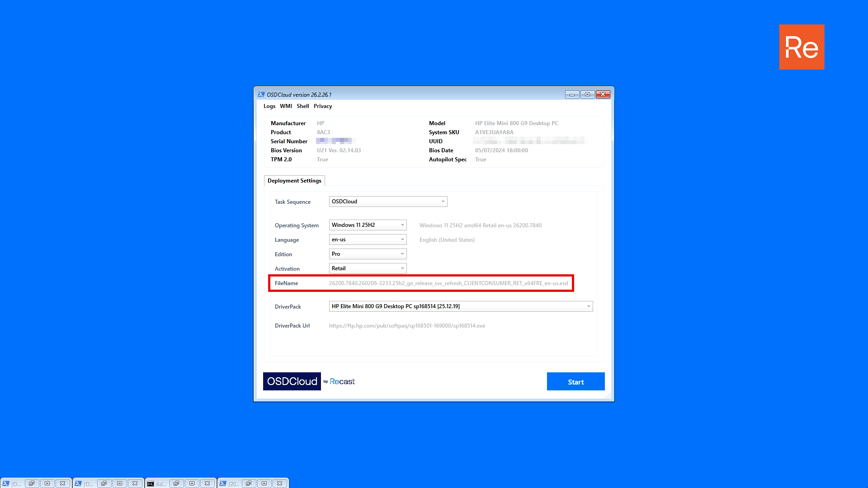Screen dimensions: 868x488
Task: Click the by Recast logo text
Action: click(339, 381)
